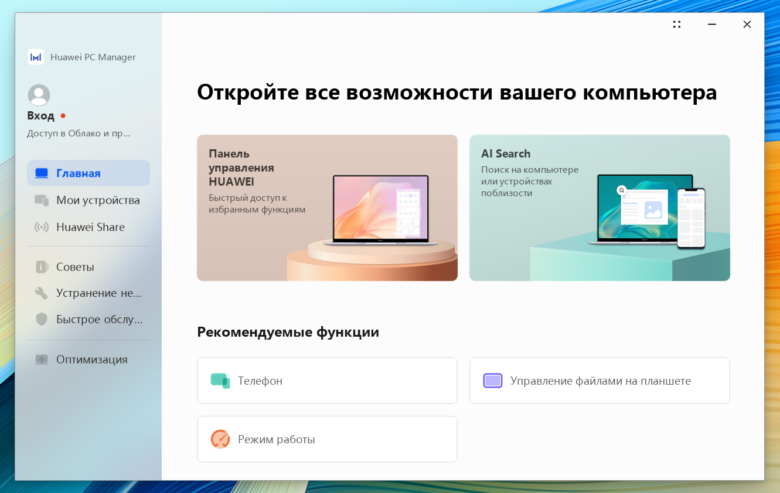Click the Оптимизация icon in sidebar
This screenshot has height=493, width=780.
click(x=42, y=359)
